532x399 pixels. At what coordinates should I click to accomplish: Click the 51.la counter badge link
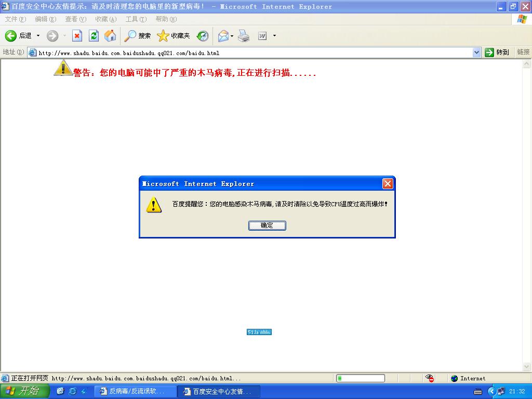[x=259, y=332]
